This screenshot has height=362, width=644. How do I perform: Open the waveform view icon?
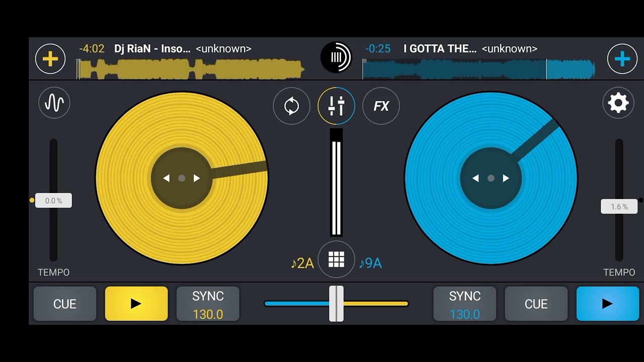[54, 103]
